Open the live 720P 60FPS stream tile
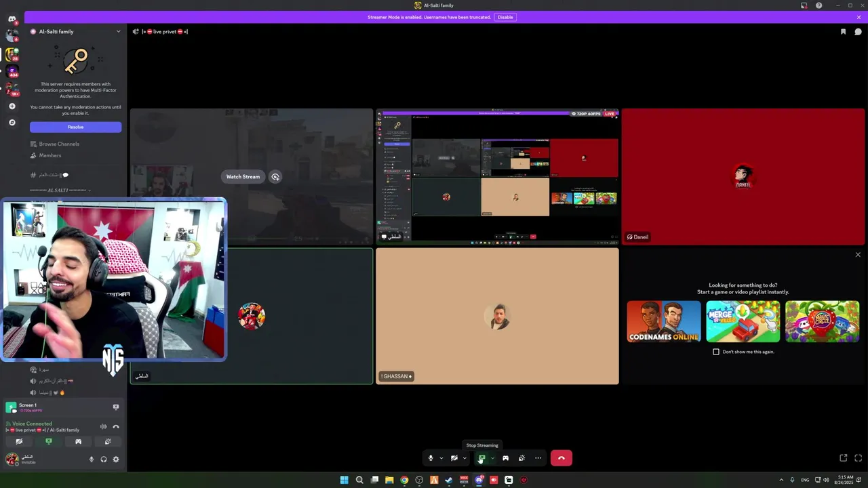The width and height of the screenshot is (868, 488). coord(497,176)
